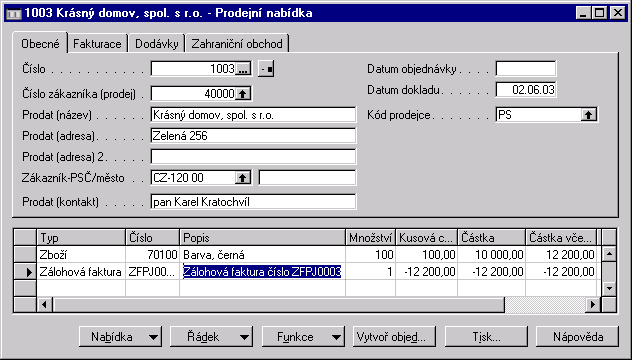The height and width of the screenshot is (360, 632).
Task: Click the Prodat (kontakt) field
Action: (x=253, y=202)
